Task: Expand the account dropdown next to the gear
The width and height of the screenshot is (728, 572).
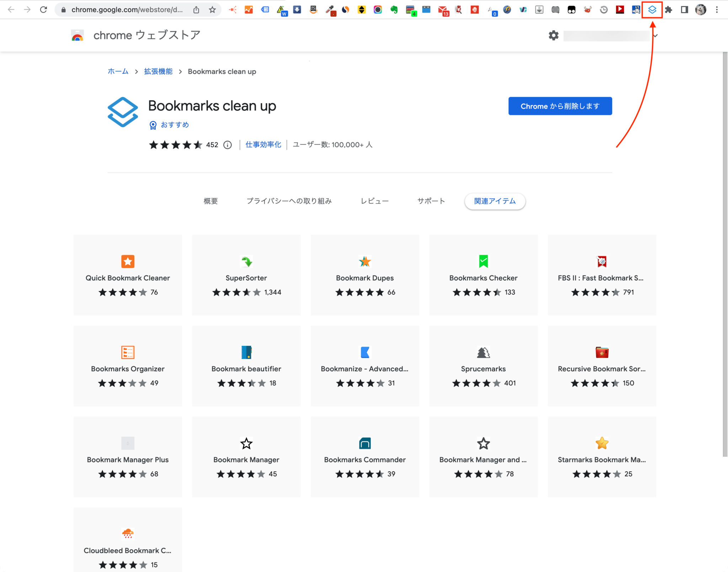Action: (656, 35)
